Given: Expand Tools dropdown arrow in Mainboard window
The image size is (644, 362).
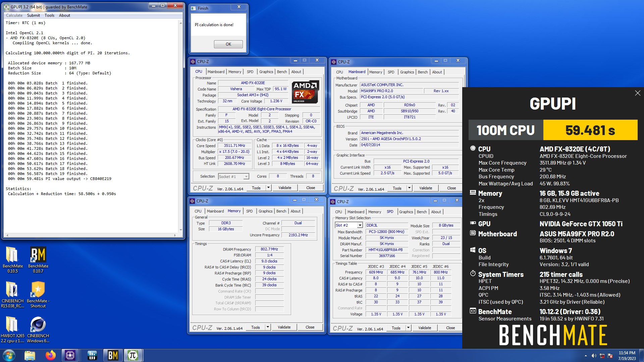Looking at the screenshot, I should [409, 188].
